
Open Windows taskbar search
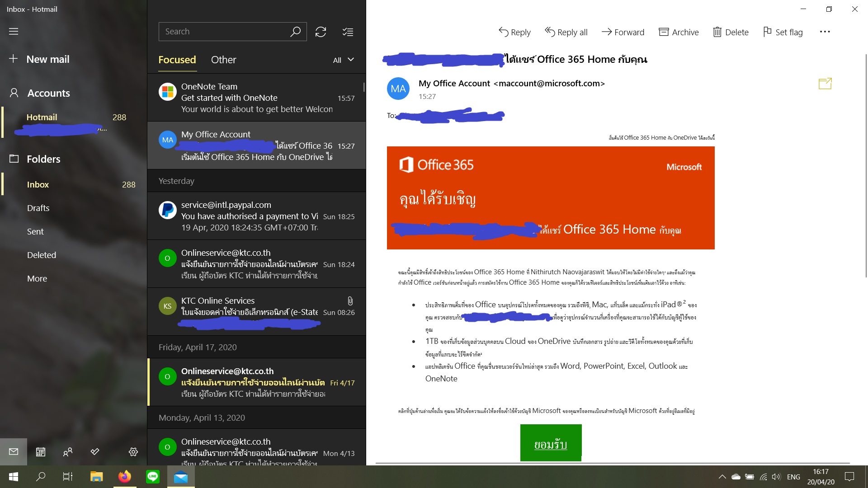pos(41,477)
